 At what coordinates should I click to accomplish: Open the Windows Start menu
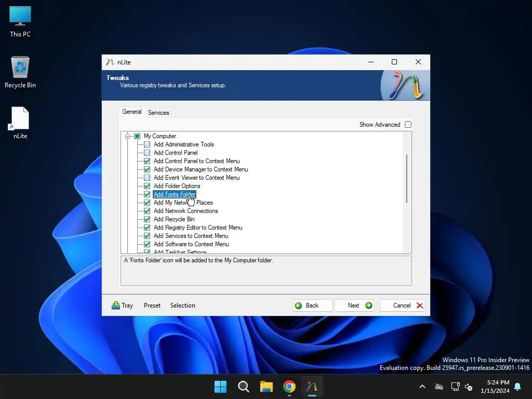[220, 387]
